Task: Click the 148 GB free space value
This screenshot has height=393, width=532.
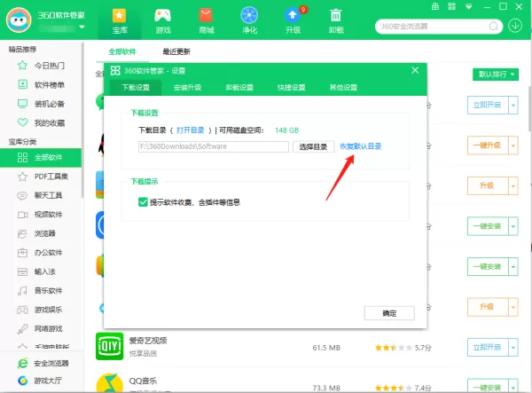Action: (286, 130)
